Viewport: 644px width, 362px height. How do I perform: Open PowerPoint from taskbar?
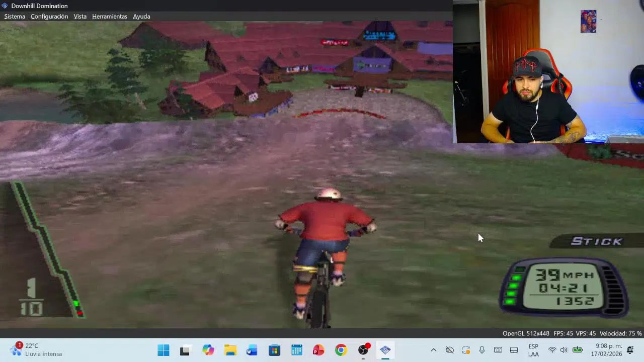pyautogui.click(x=318, y=350)
